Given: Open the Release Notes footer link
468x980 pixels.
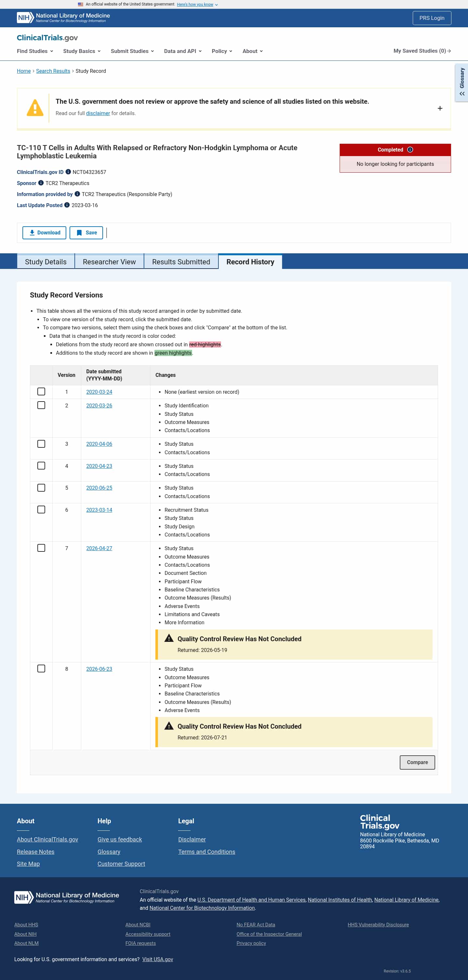Looking at the screenshot, I should pos(35,852).
